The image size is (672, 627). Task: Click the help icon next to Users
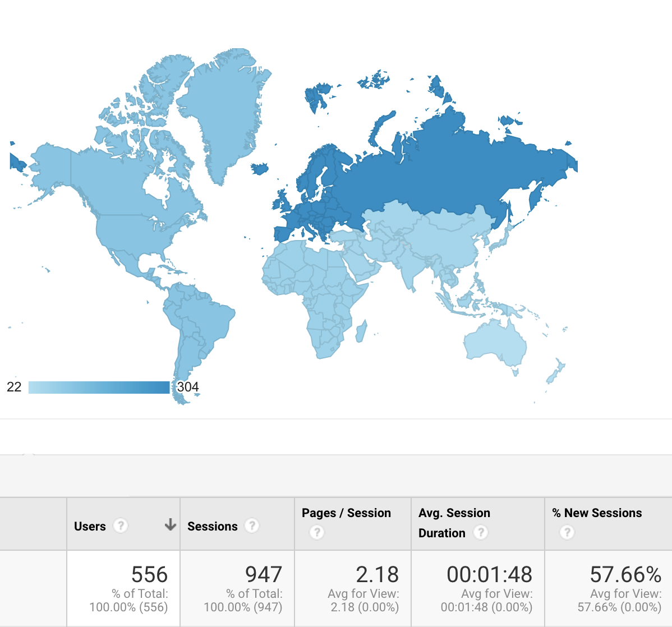click(120, 525)
